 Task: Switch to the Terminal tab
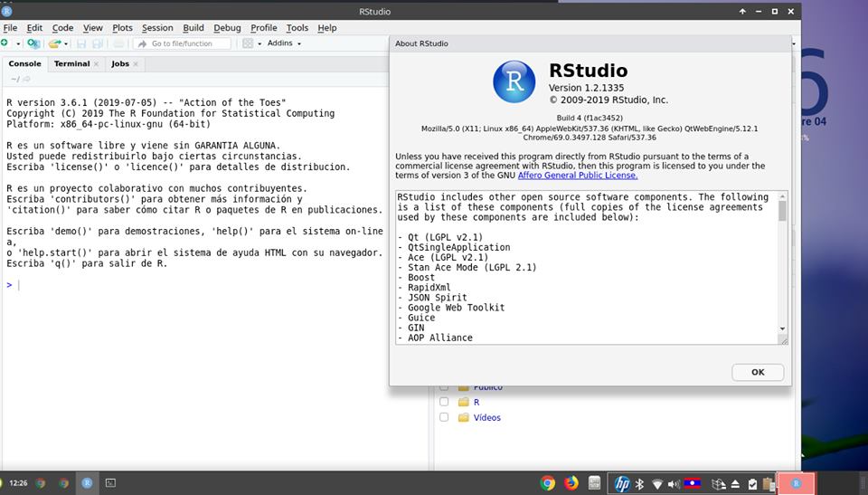[x=72, y=63]
